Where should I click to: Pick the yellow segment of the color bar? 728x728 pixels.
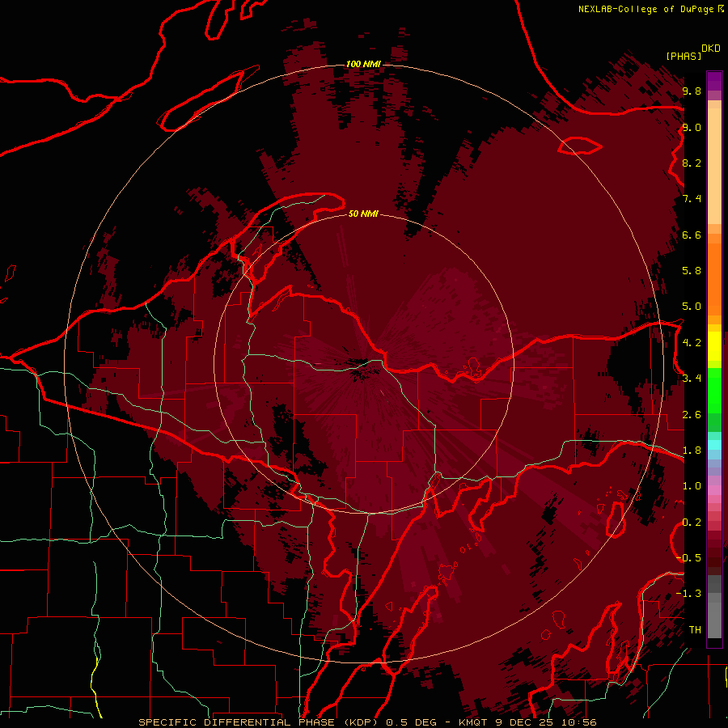[714, 346]
